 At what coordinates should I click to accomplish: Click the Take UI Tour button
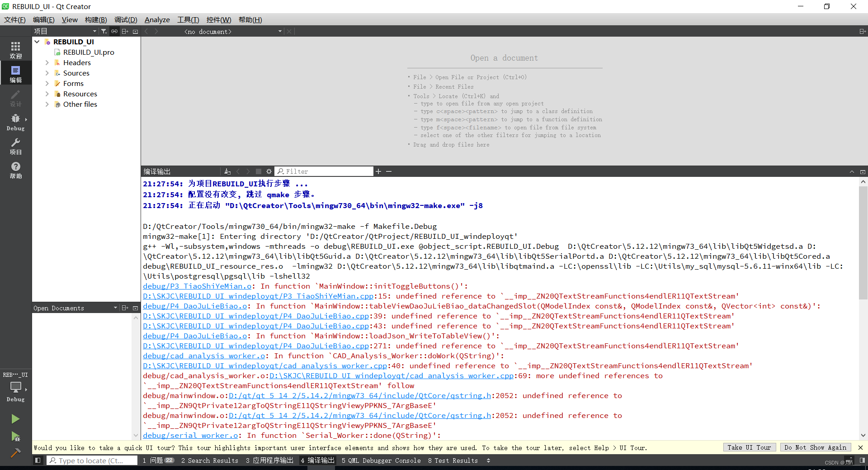pos(749,447)
